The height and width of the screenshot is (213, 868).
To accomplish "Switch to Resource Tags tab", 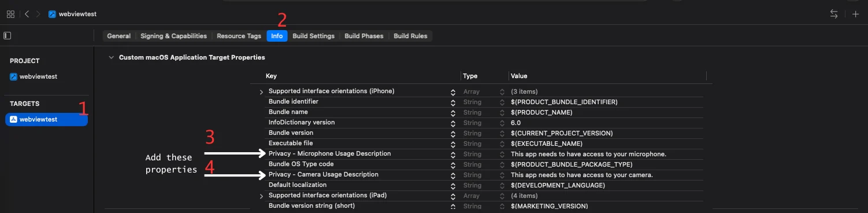I will [239, 36].
